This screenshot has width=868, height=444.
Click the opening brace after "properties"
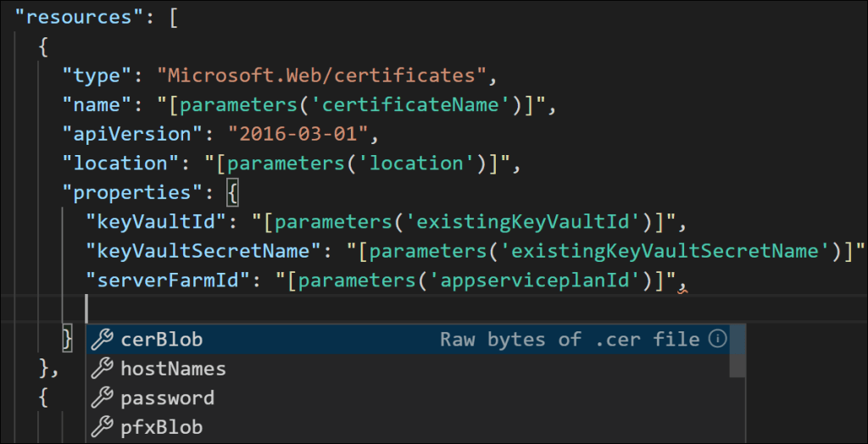[x=233, y=193]
